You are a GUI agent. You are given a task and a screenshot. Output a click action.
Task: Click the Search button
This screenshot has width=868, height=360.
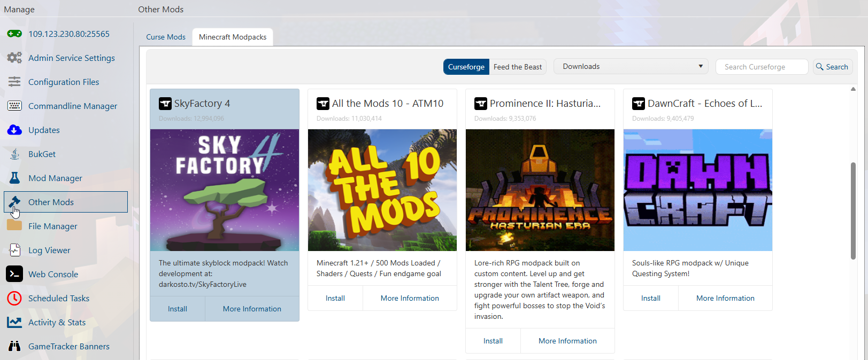tap(832, 67)
